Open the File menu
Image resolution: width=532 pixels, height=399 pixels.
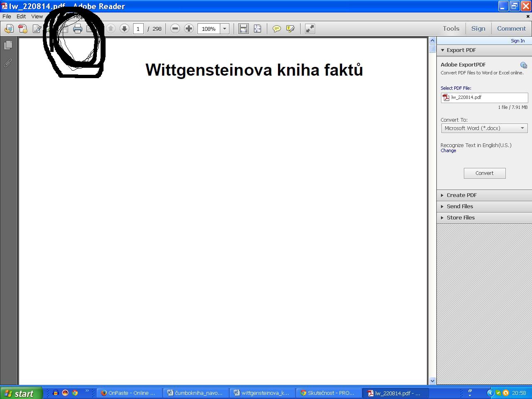tap(6, 16)
